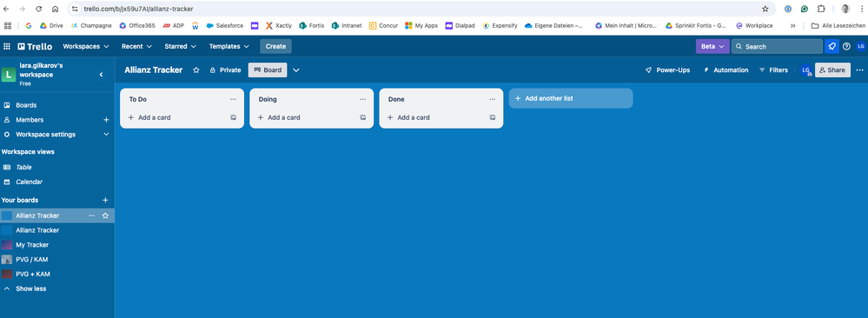The image size is (868, 318).
Task: Open the Automation menu
Action: tap(726, 70)
